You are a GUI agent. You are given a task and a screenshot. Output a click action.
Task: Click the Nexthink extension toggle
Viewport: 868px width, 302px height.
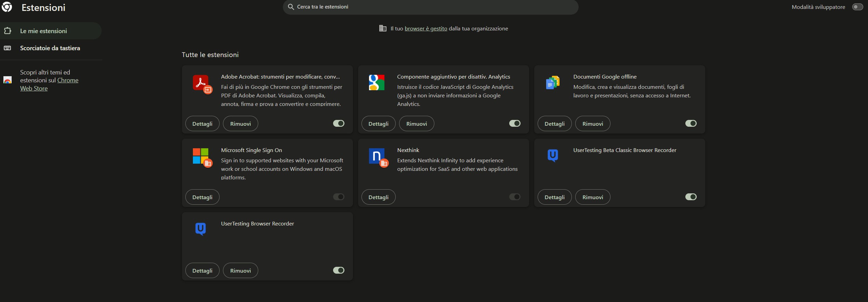515,197
